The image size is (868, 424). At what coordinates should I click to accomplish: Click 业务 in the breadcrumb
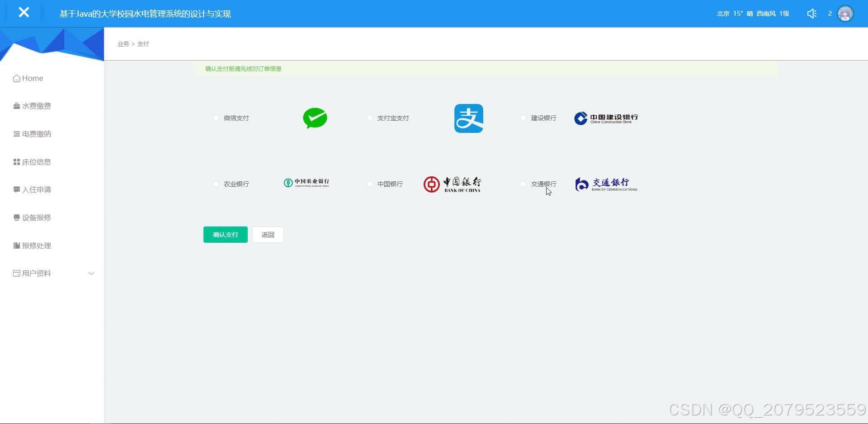point(123,44)
